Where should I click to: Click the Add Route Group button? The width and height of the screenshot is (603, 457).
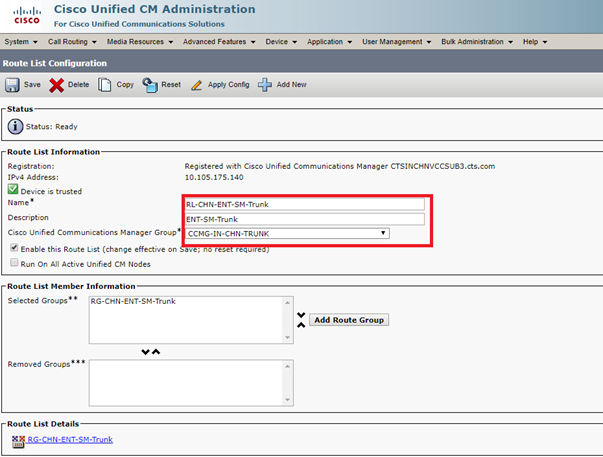[349, 320]
